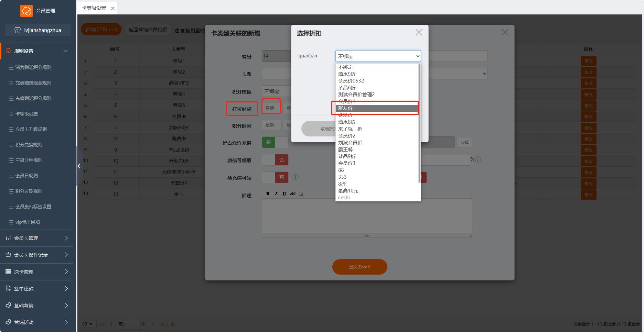
Task: Open 消费赠送积分规则 menu item
Action: coord(33,67)
